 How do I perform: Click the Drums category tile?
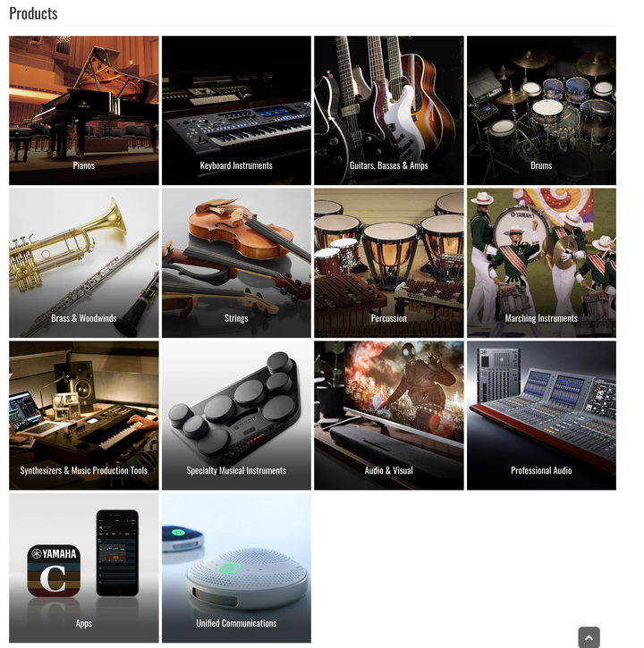pos(541,110)
